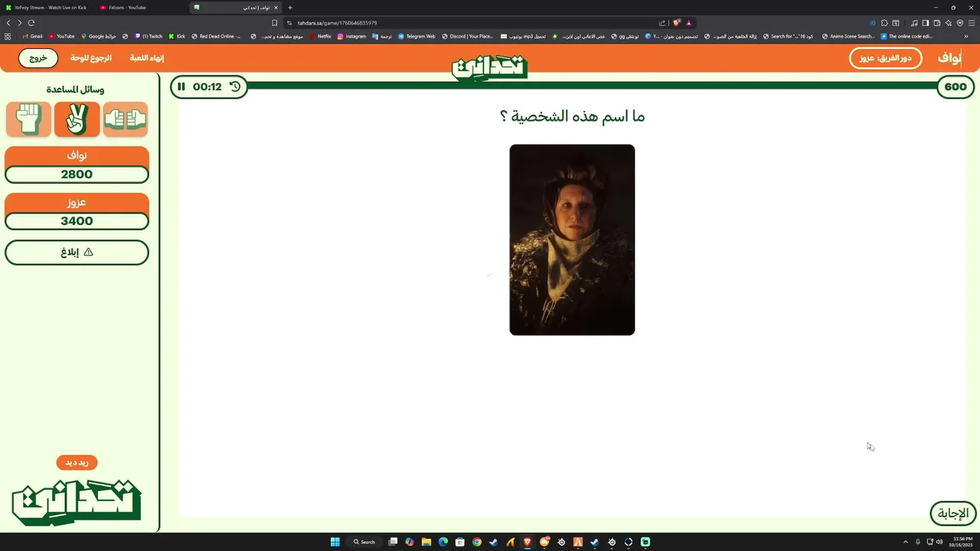
Task: Open File Explorer from taskbar
Action: 426,542
